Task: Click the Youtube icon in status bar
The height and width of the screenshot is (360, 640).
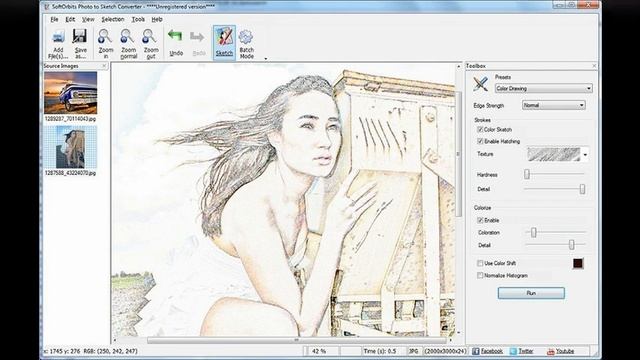Action: tap(551, 351)
